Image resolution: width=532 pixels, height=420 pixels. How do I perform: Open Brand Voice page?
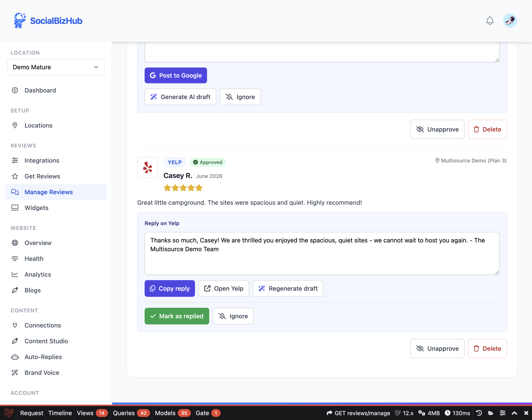tap(56, 372)
